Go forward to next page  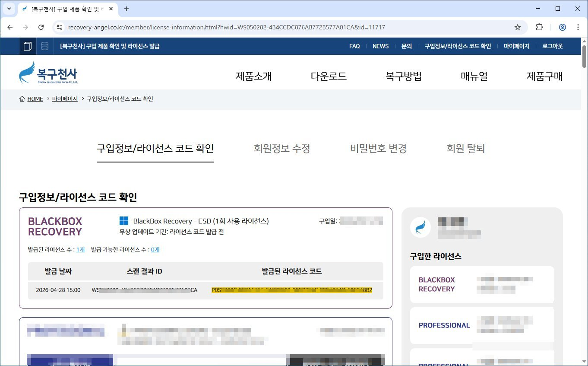tap(25, 27)
